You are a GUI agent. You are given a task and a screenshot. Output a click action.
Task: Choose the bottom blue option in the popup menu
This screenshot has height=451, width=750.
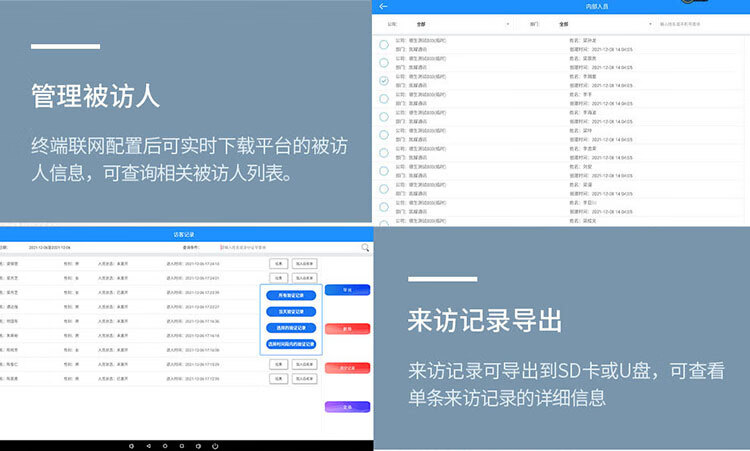291,344
